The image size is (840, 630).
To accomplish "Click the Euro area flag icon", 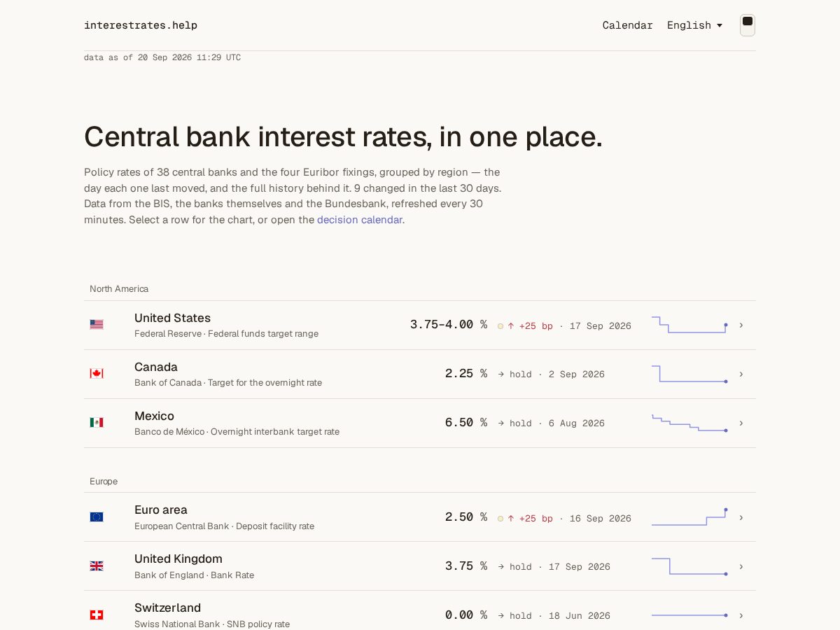I will click(x=97, y=517).
